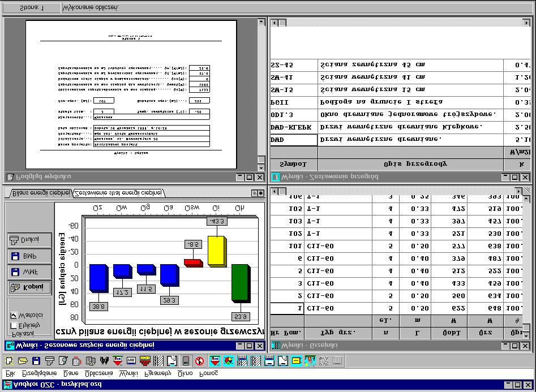Click preview window scrollbar arrow near the title

click(x=261, y=167)
